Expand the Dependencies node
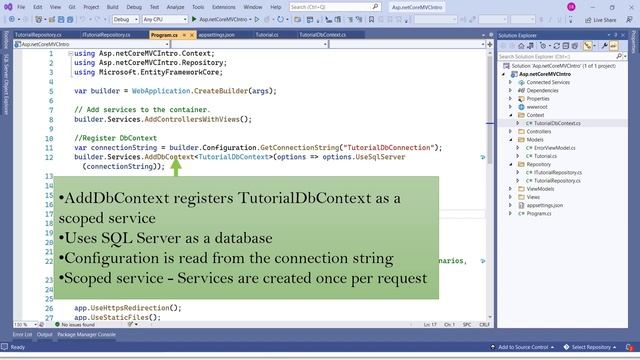Image resolution: width=640 pixels, height=360 pixels. click(x=510, y=91)
